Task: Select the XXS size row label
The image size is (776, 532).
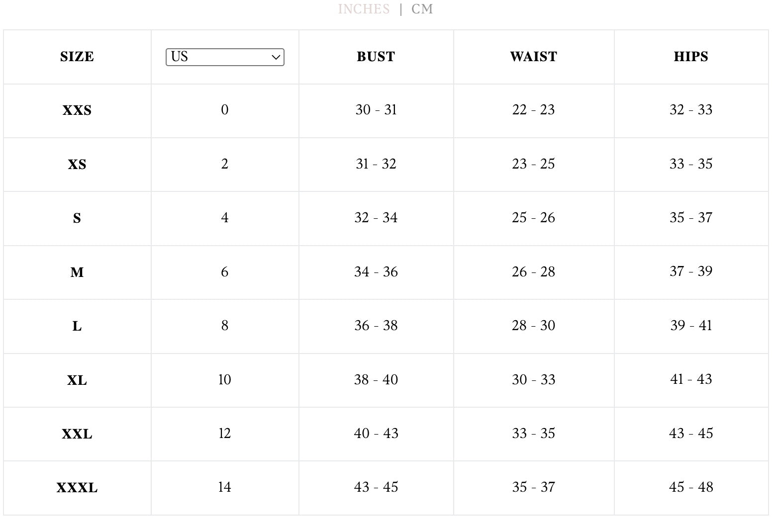Action: pos(77,110)
